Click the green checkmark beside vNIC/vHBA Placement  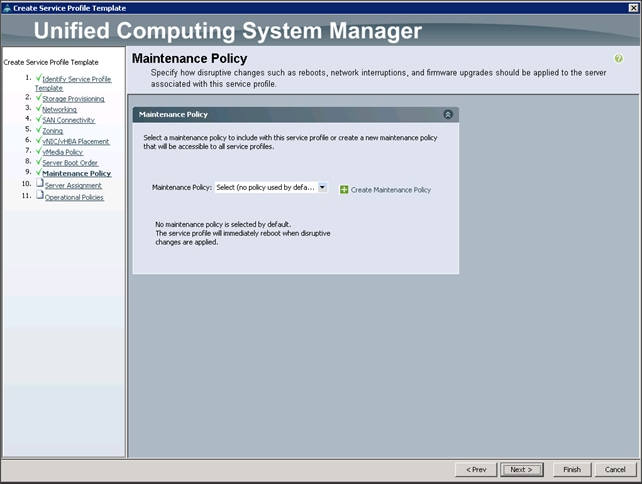click(38, 140)
